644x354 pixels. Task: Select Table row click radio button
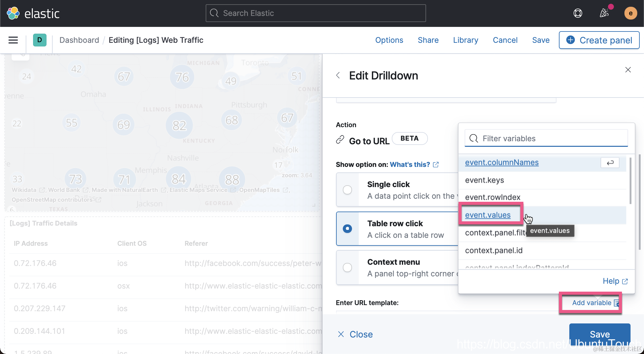tap(347, 229)
